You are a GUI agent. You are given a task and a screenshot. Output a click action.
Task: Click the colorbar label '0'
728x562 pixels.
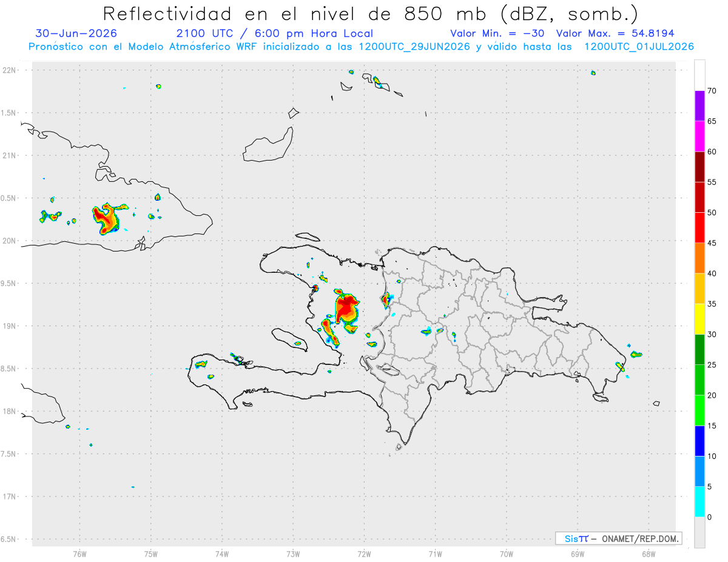coord(710,517)
